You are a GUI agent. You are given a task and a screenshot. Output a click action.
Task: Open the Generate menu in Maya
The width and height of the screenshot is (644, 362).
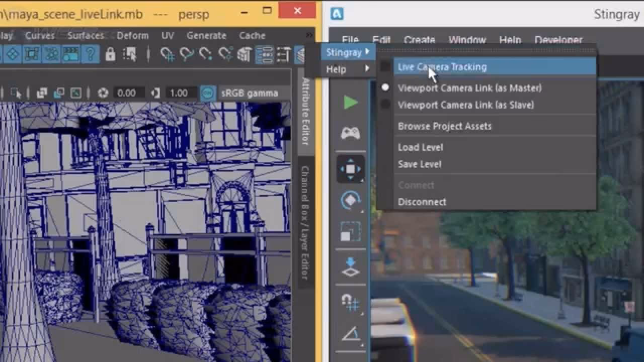(x=206, y=36)
